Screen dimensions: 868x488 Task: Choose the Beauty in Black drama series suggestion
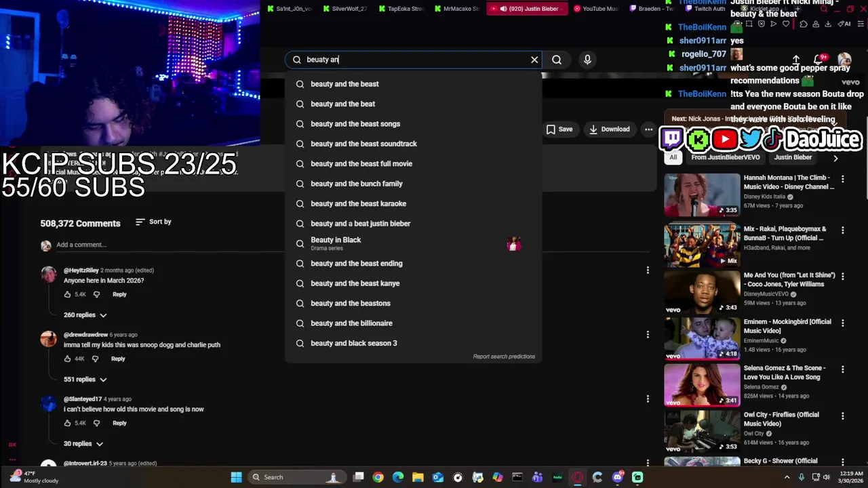(413, 243)
